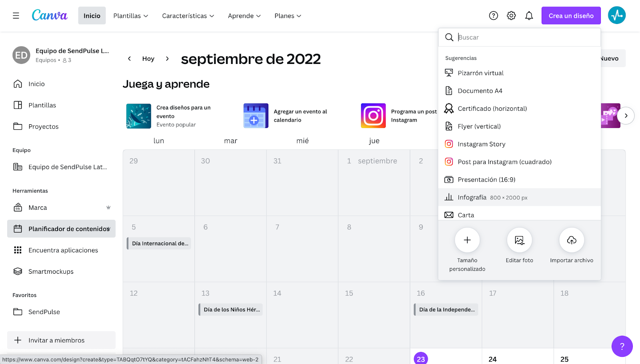Open Proyectos in the sidebar
Viewport: 640px width, 364px height.
61,126
